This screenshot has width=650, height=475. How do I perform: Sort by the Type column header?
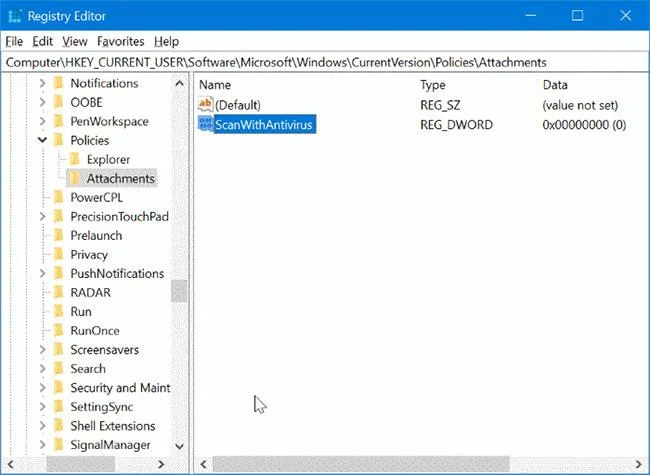click(433, 85)
